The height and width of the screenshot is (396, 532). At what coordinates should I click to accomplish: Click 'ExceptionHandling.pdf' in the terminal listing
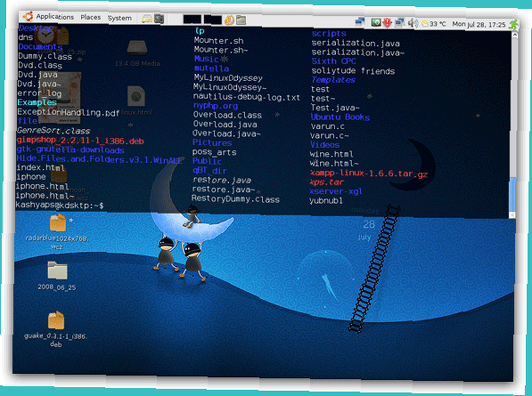68,112
